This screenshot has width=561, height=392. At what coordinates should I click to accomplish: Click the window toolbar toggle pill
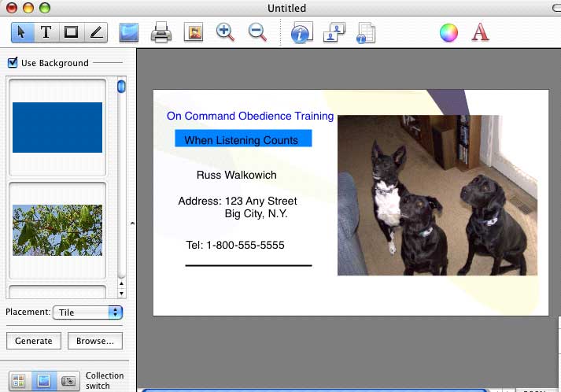point(556,8)
